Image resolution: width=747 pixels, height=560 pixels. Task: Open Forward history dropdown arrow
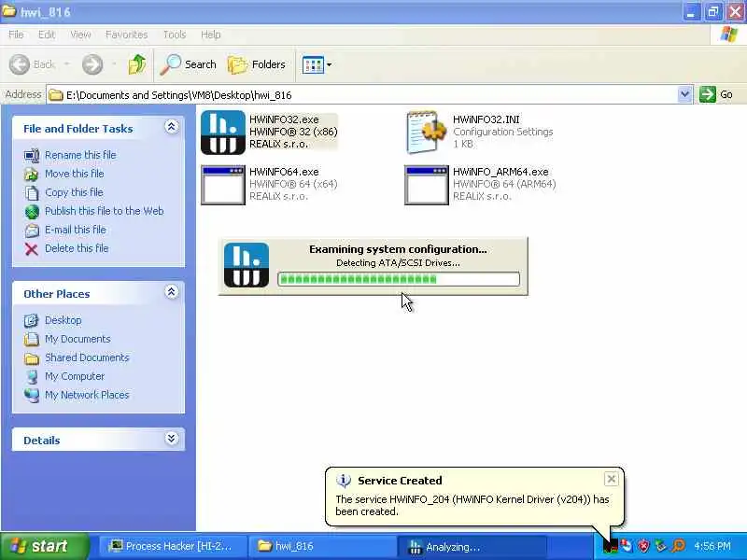pyautogui.click(x=114, y=63)
